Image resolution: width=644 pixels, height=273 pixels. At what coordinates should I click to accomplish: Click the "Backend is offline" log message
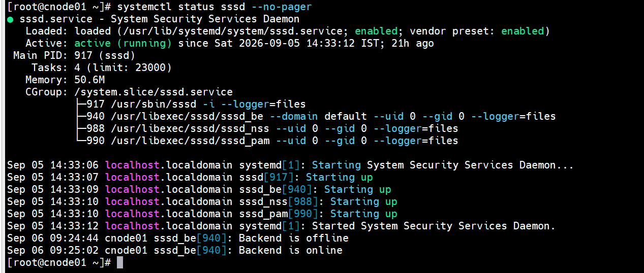[x=294, y=238]
